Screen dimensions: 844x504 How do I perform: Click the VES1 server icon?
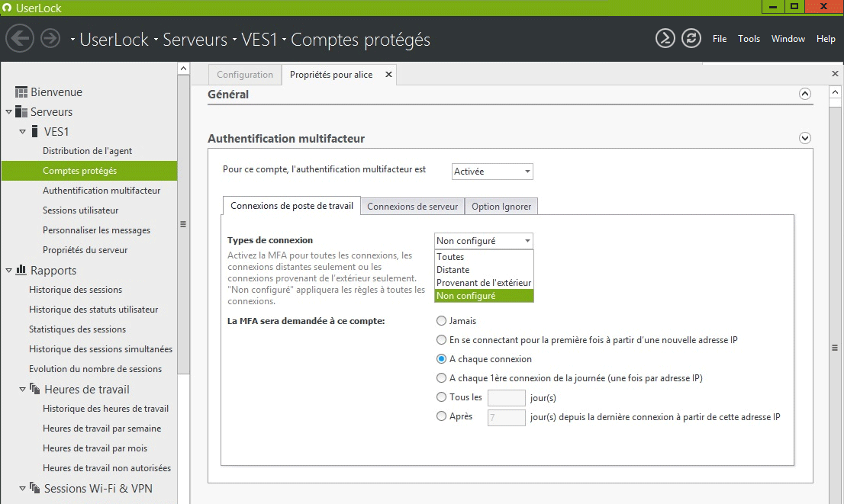[35, 131]
